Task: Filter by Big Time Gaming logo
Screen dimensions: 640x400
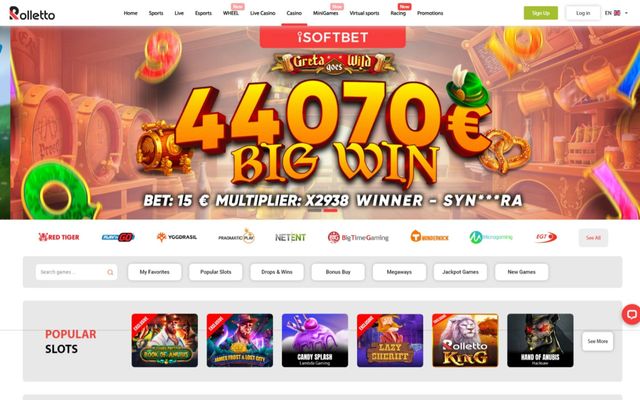Action: (358, 237)
